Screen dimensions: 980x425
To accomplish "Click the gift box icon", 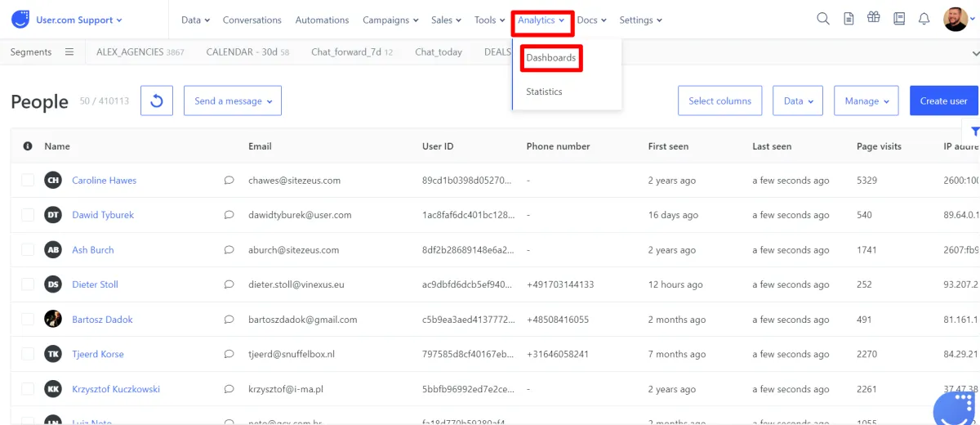I will pos(874,19).
